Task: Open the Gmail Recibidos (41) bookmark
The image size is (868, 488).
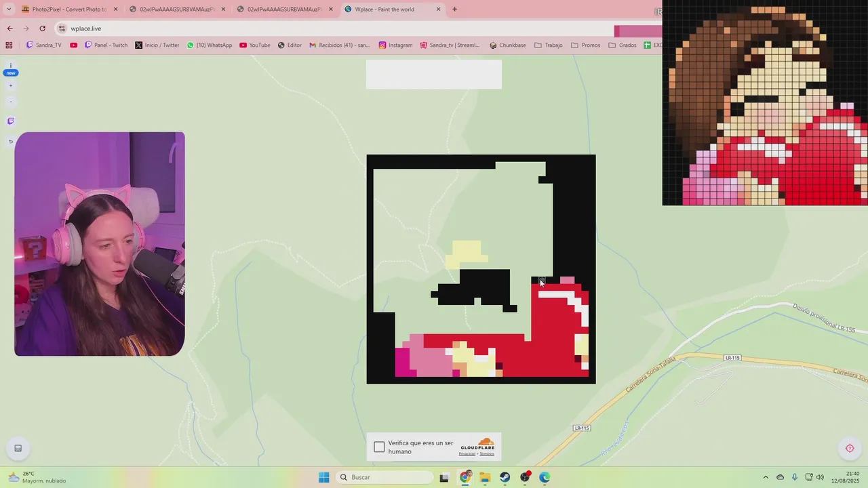Action: click(340, 45)
